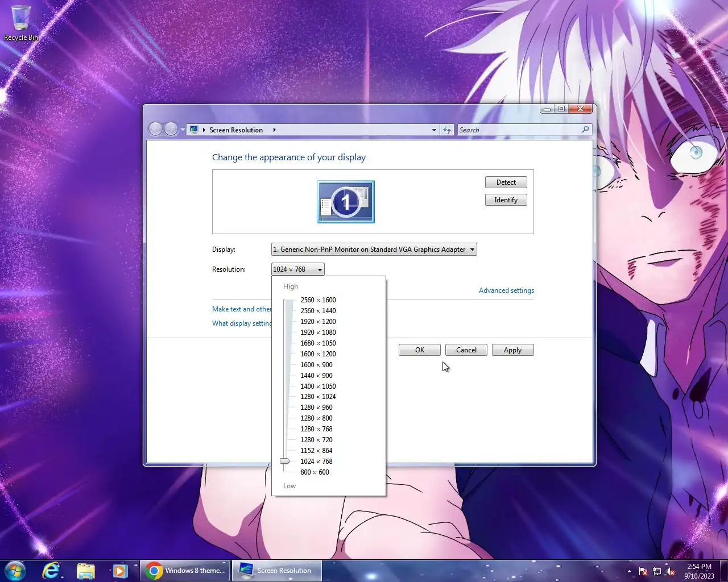Toggle the Resolution 1024 × 768 dropdown
The height and width of the screenshot is (582, 728).
[298, 269]
